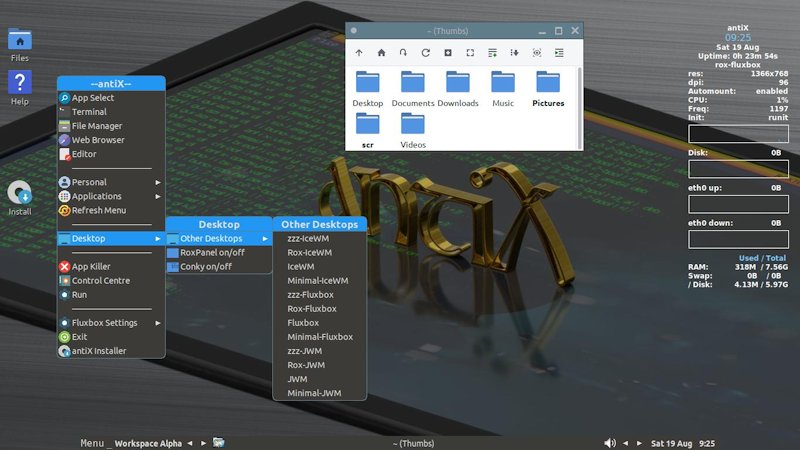Go to previous workspace with left arrow

click(190, 443)
